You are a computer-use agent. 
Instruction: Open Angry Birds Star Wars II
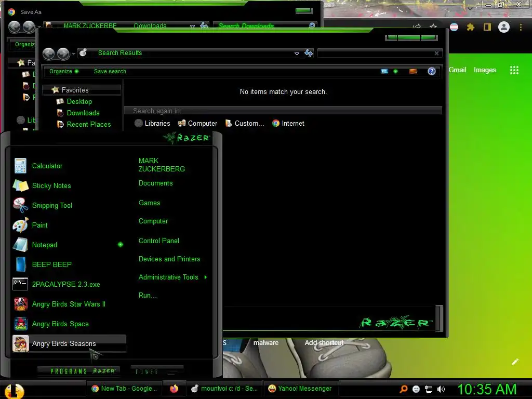(x=69, y=304)
